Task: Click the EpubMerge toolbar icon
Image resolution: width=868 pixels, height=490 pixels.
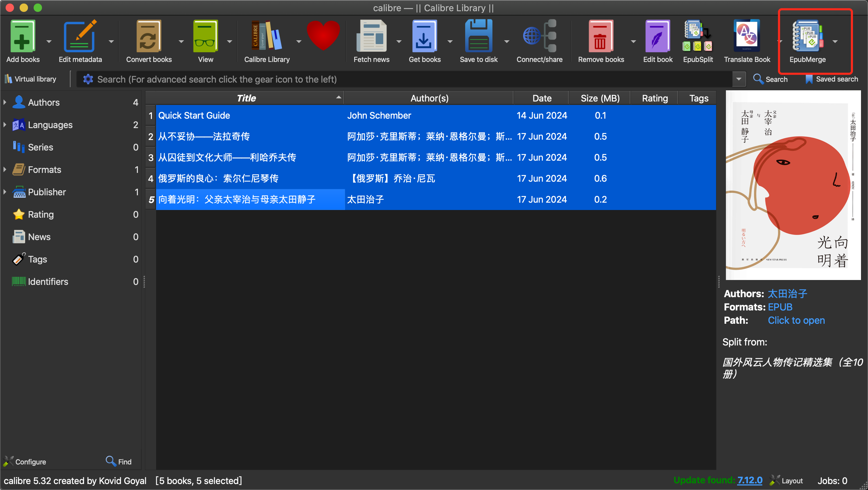Action: [x=807, y=36]
